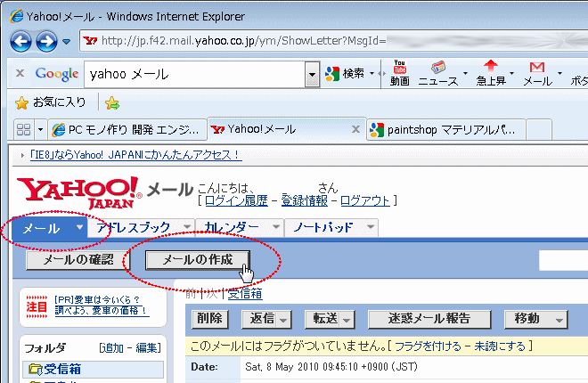Click the browser Back arrow button
Image resolution: width=588 pixels, height=383 pixels.
(20, 40)
